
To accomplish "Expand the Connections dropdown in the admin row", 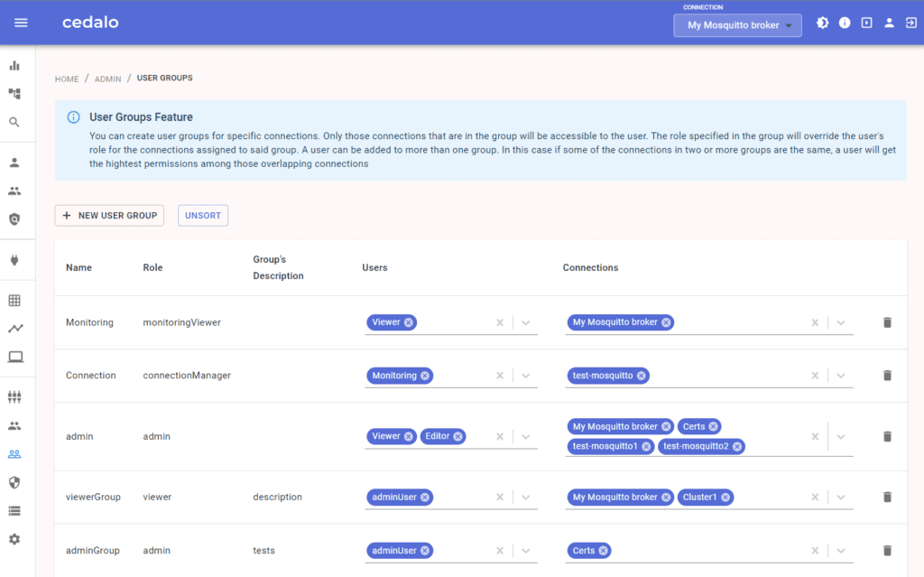I will (839, 436).
